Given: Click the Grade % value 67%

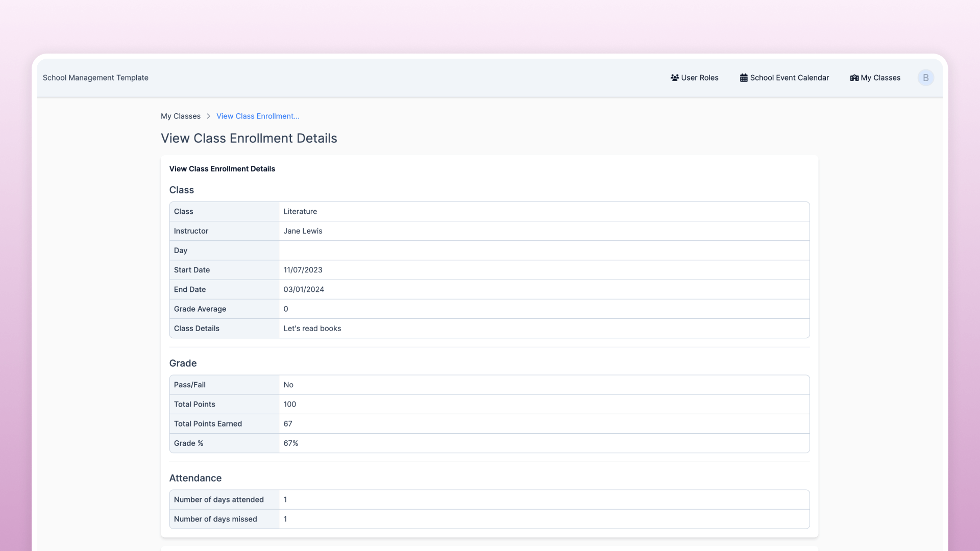Looking at the screenshot, I should pyautogui.click(x=290, y=443).
